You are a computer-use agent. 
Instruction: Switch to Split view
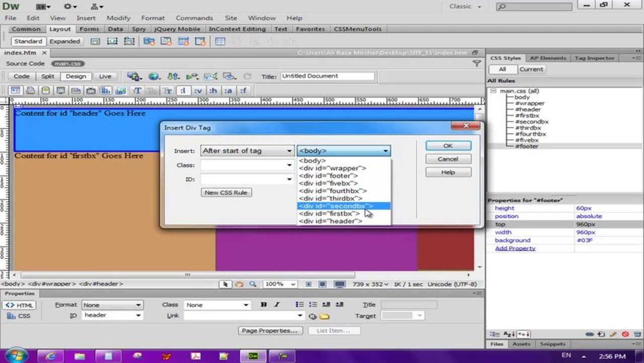coord(48,77)
